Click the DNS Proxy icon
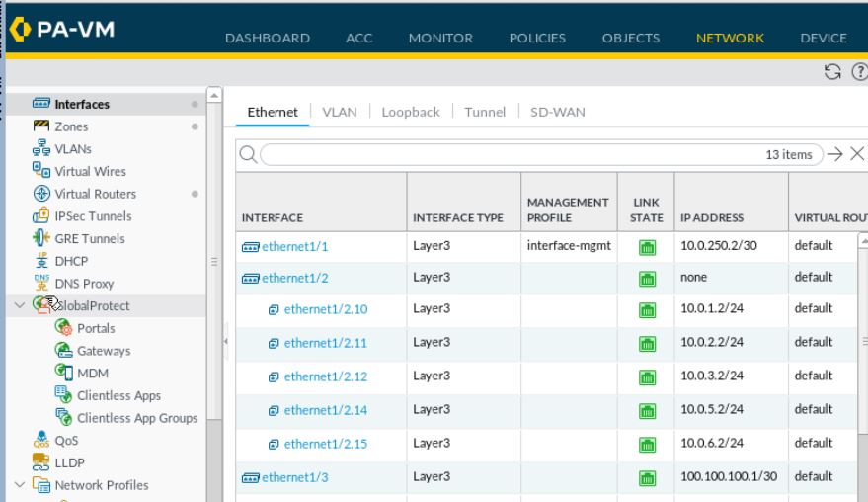Image resolution: width=868 pixels, height=502 pixels. pos(43,284)
